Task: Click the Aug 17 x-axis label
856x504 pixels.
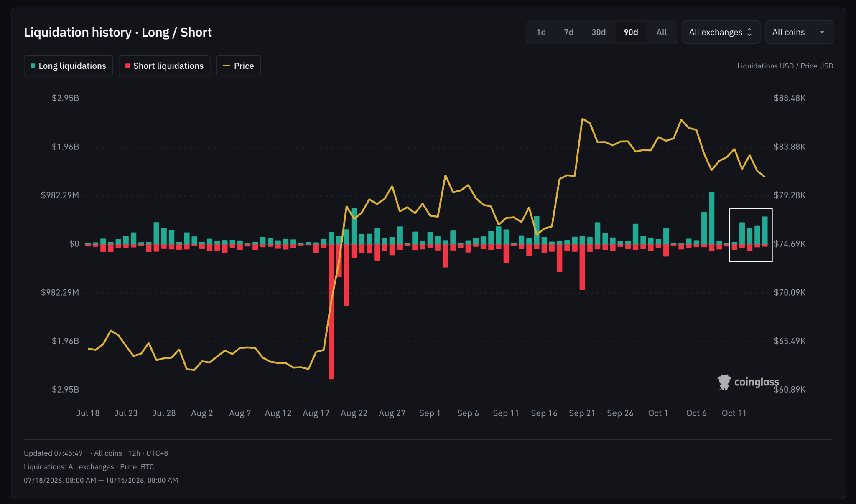Action: pyautogui.click(x=316, y=413)
